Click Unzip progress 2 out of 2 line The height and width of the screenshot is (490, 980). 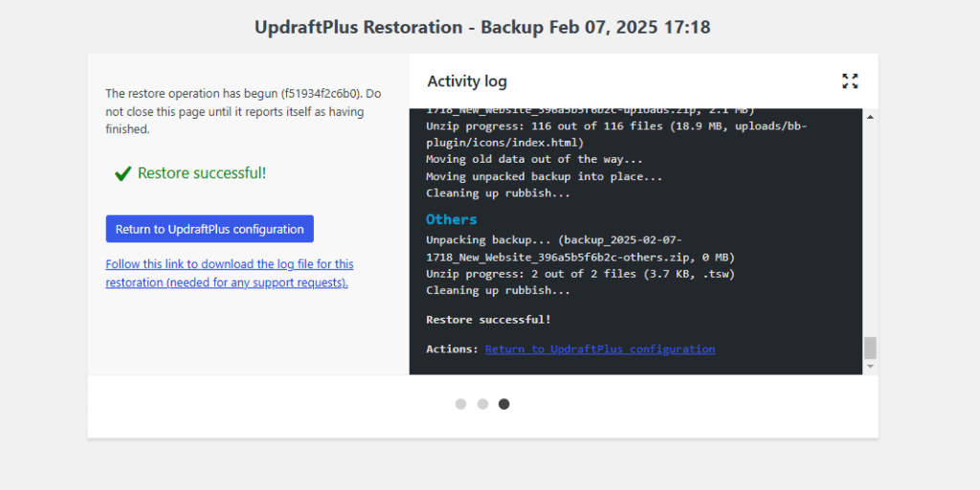(x=581, y=274)
